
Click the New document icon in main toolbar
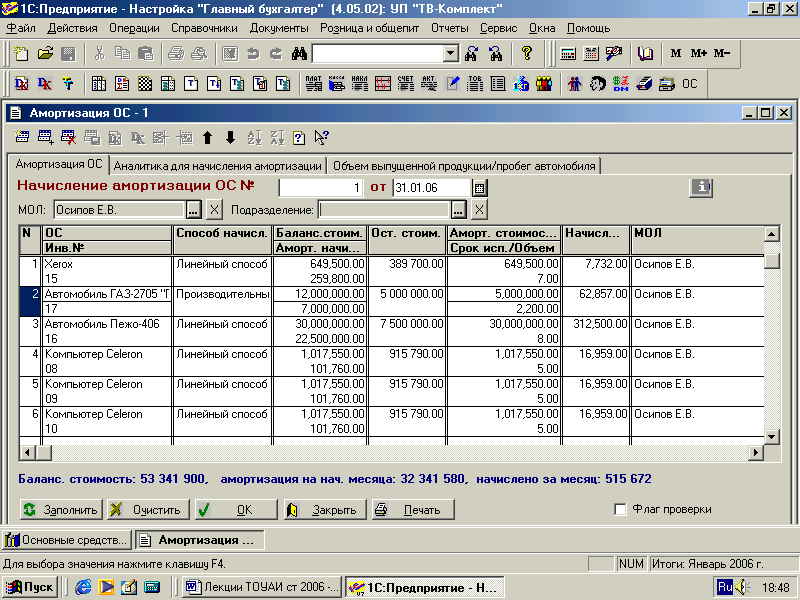click(x=21, y=54)
